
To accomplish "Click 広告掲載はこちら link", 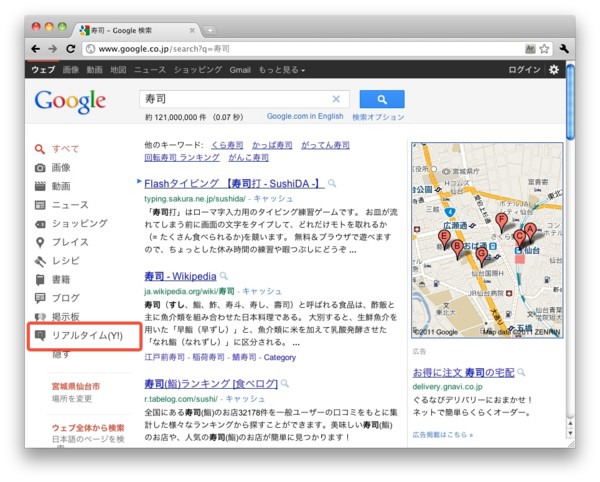I will pyautogui.click(x=442, y=435).
